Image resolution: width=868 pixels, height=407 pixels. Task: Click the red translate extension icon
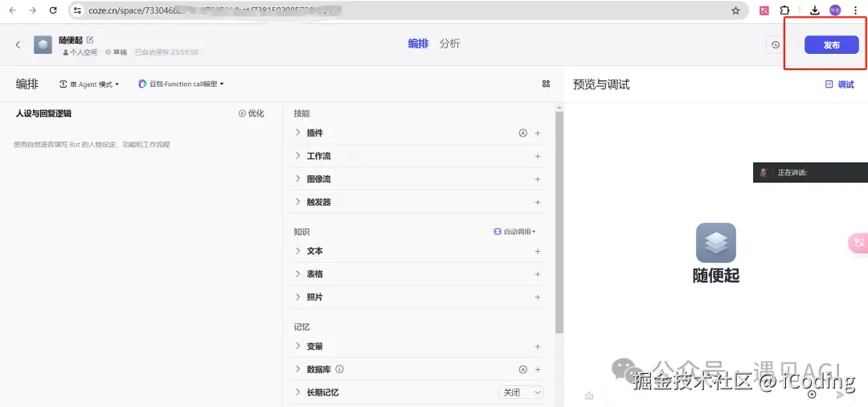pos(764,10)
